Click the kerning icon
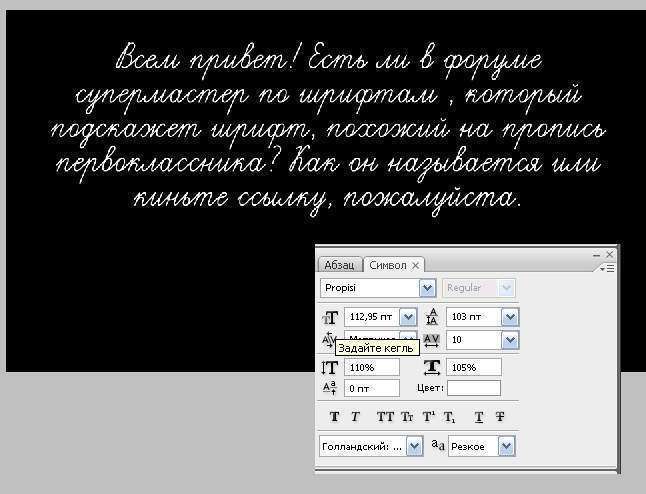The height and width of the screenshot is (494, 646). [328, 340]
